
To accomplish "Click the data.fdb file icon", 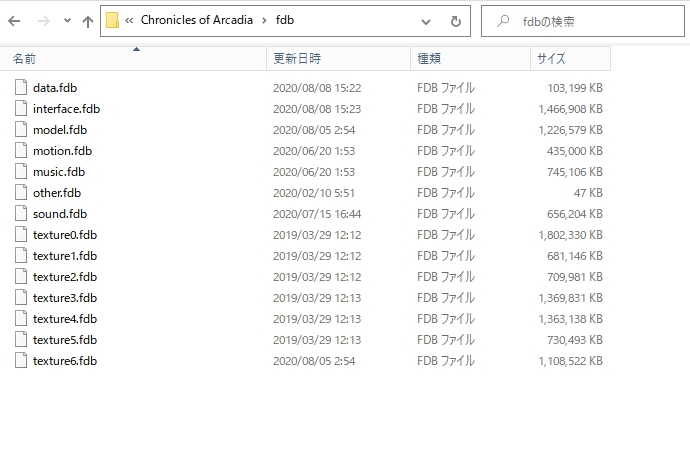I will click(22, 88).
